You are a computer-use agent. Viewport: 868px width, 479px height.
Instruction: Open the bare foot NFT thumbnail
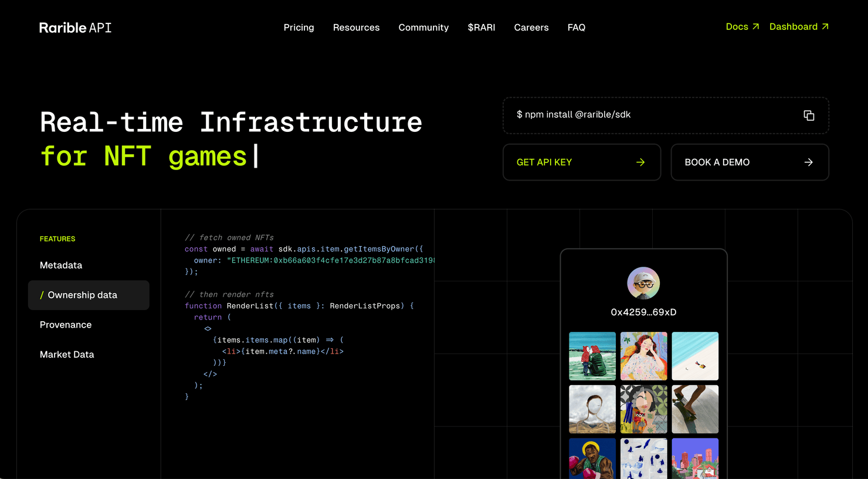coord(695,409)
